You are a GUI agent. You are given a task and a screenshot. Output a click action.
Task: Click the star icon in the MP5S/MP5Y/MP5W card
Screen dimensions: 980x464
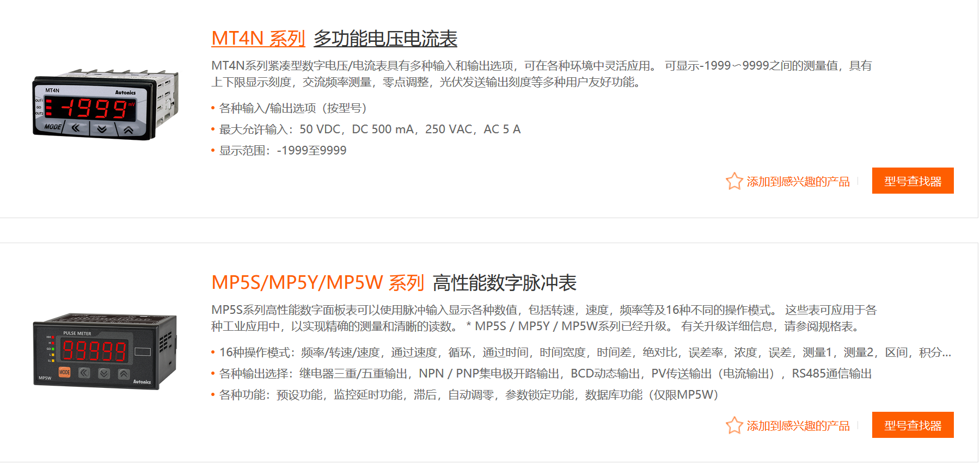734,425
